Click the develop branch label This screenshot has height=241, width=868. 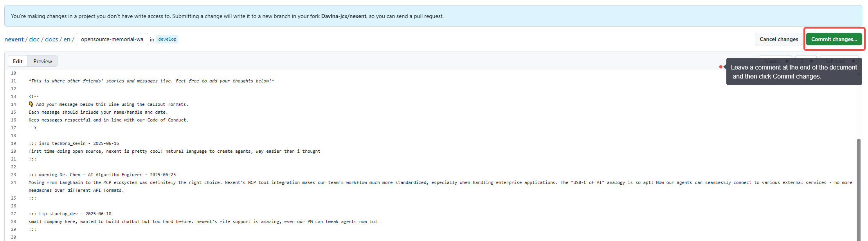pyautogui.click(x=167, y=39)
